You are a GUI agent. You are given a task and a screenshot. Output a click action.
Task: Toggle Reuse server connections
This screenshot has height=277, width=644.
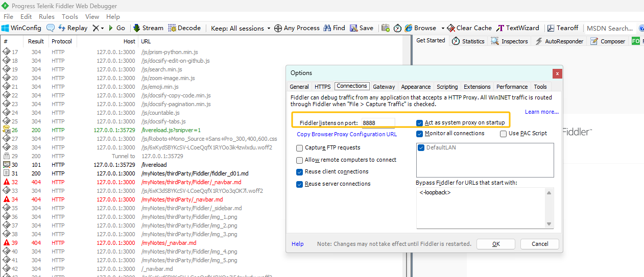click(300, 184)
